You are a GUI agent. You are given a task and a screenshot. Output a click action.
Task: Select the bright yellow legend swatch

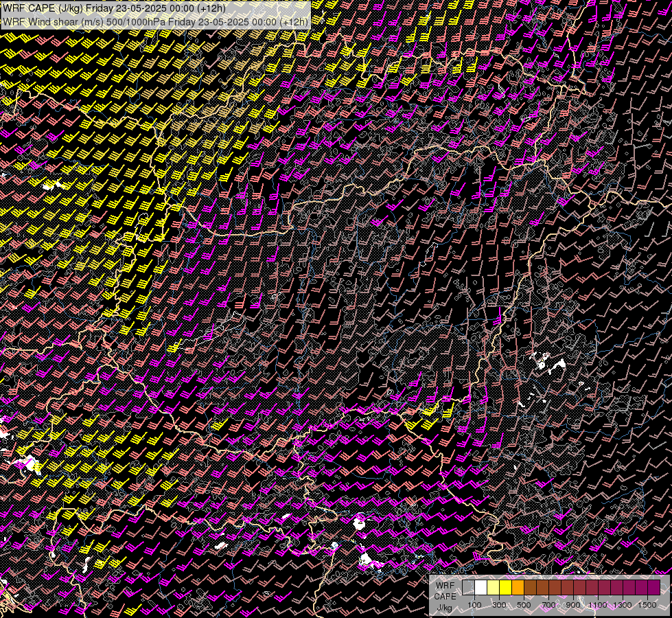[506, 588]
